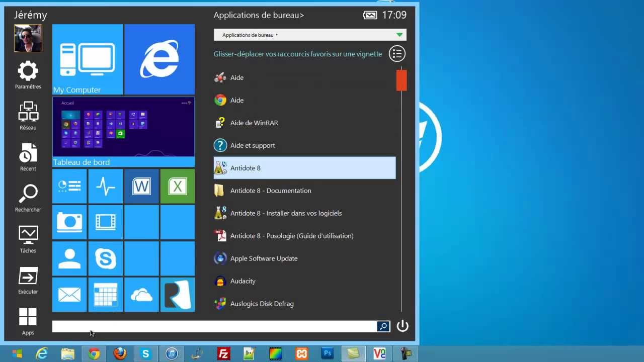Open the Calendar tile
The width and height of the screenshot is (644, 362).
(x=106, y=295)
